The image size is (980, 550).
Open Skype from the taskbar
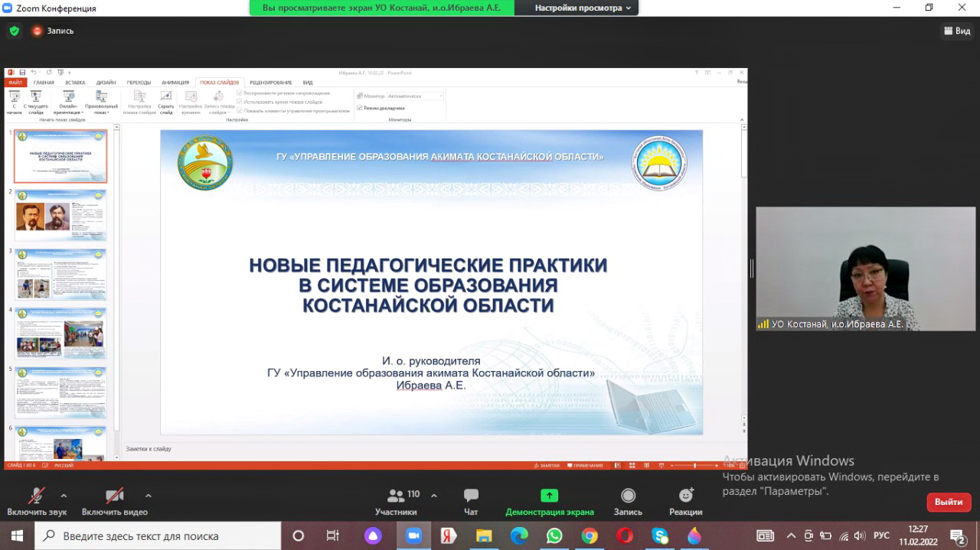(660, 535)
